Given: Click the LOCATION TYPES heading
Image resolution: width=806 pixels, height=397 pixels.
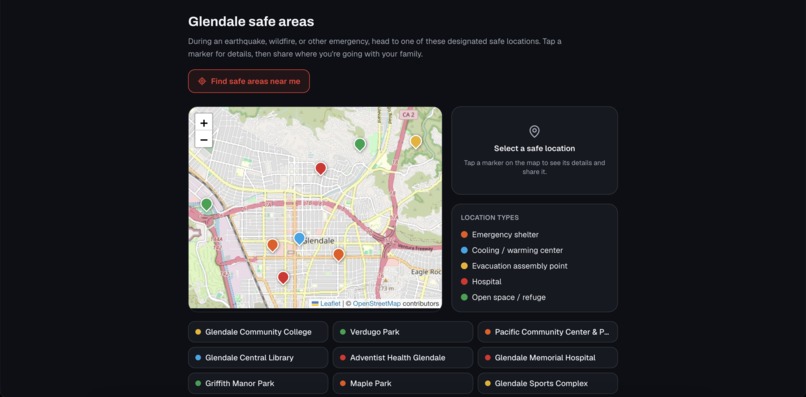Looking at the screenshot, I should (x=490, y=218).
